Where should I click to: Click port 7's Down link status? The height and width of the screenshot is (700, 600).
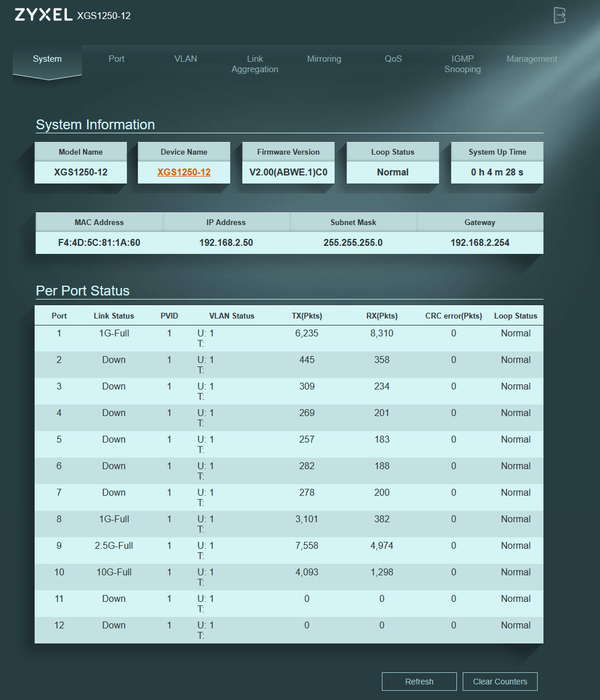pyautogui.click(x=114, y=492)
